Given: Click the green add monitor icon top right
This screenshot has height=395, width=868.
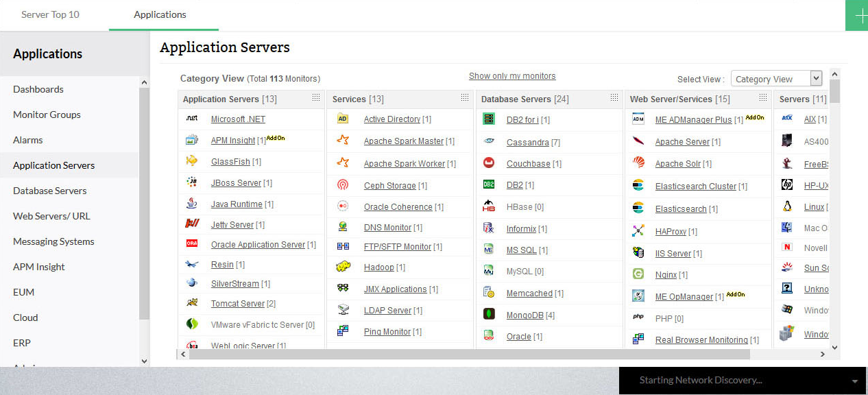Looking at the screenshot, I should coord(856,15).
